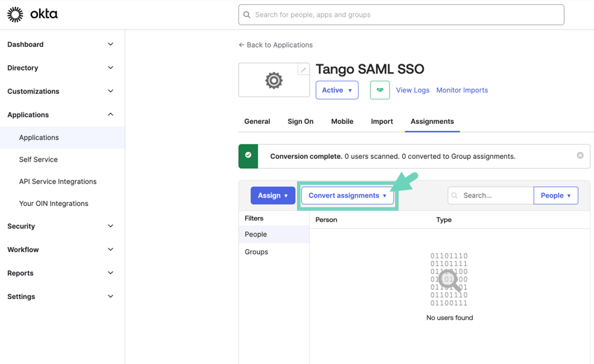Viewport: 594px width, 364px height.
Task: Open the View Logs link
Action: click(413, 90)
